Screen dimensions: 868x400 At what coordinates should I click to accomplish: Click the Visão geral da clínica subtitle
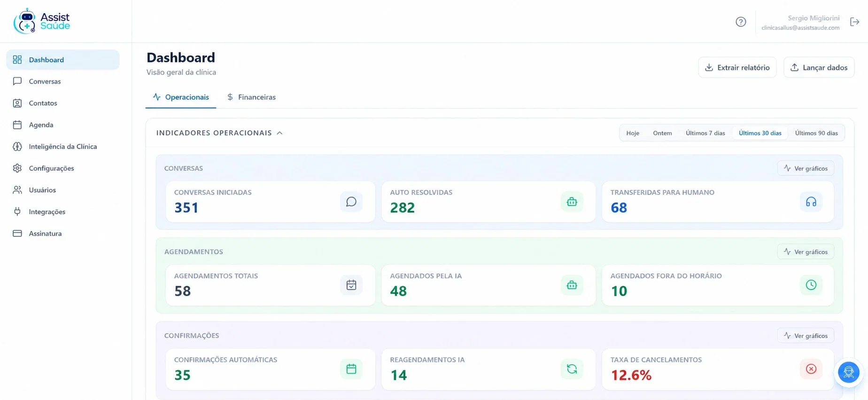(181, 72)
